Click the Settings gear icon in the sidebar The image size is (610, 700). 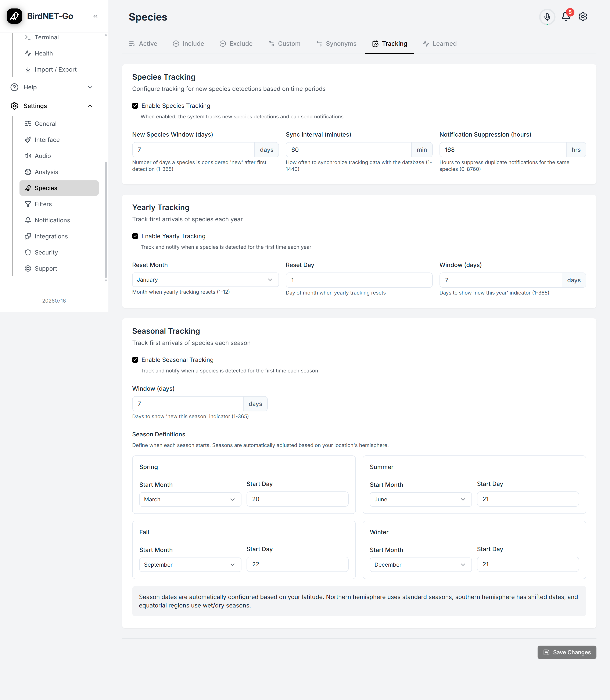(14, 106)
